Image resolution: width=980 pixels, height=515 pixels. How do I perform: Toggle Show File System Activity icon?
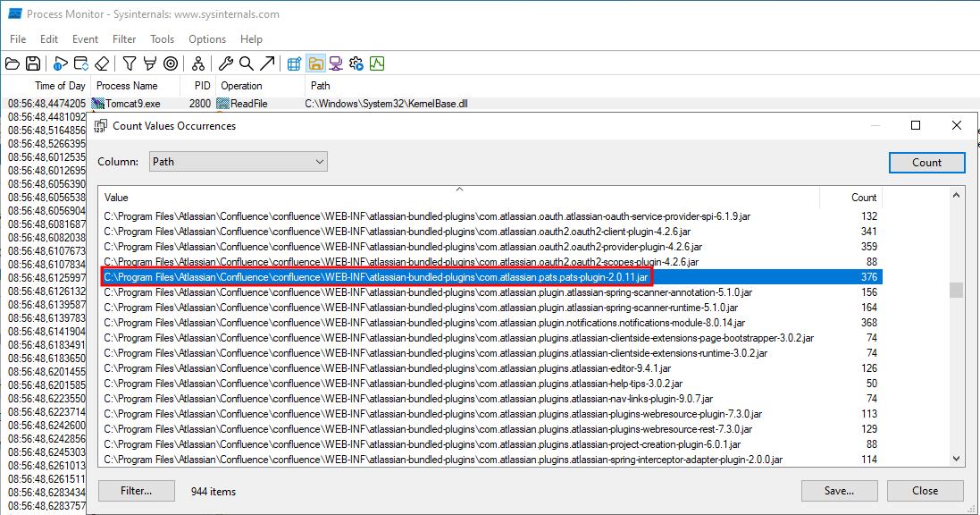click(x=315, y=63)
